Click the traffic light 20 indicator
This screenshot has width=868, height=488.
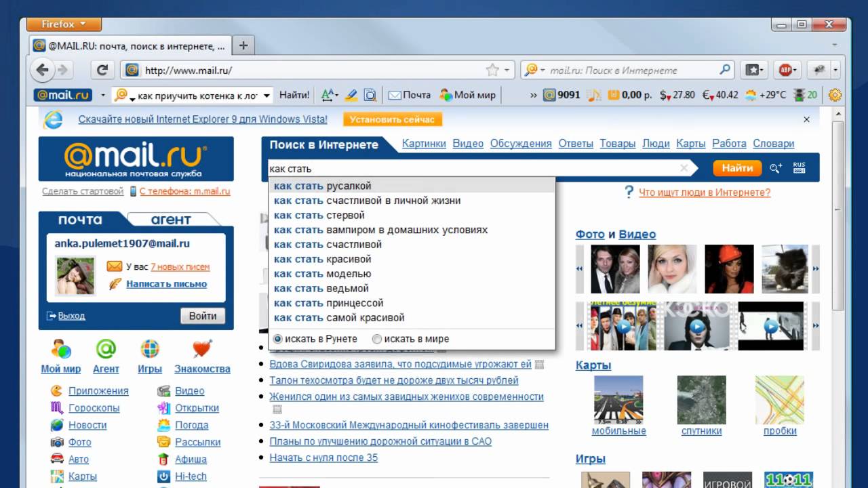(x=806, y=95)
